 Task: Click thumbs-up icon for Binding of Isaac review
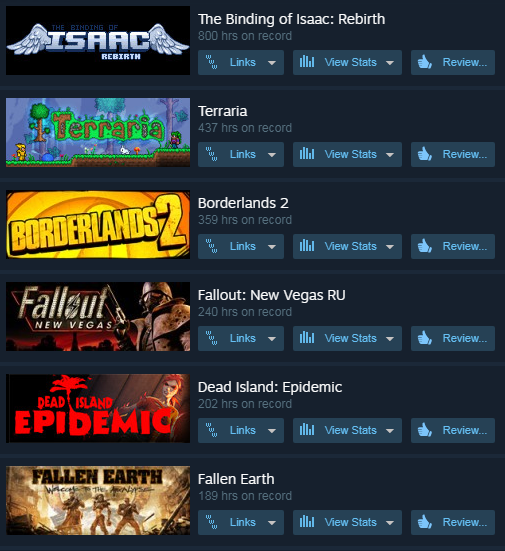(425, 63)
